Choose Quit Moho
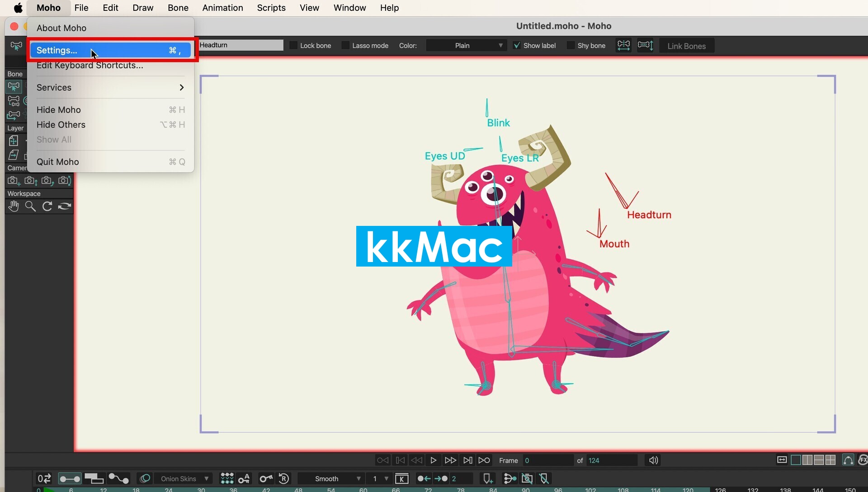The width and height of the screenshot is (868, 492). coord(111,162)
